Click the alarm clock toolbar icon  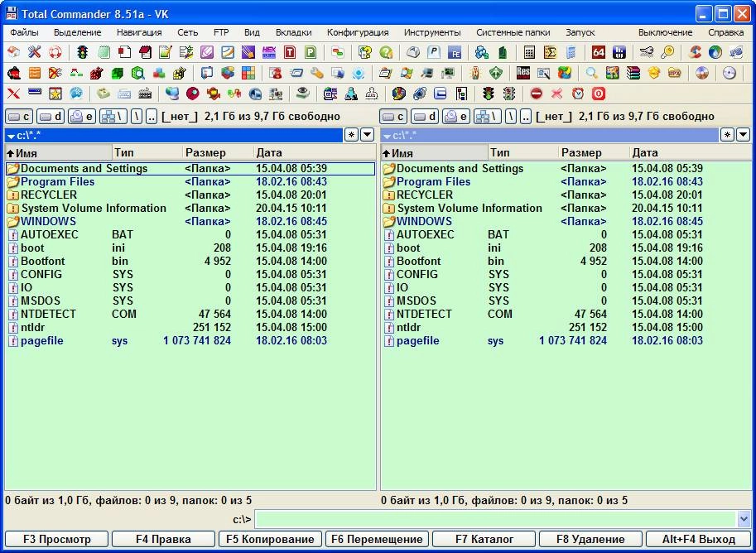(578, 94)
